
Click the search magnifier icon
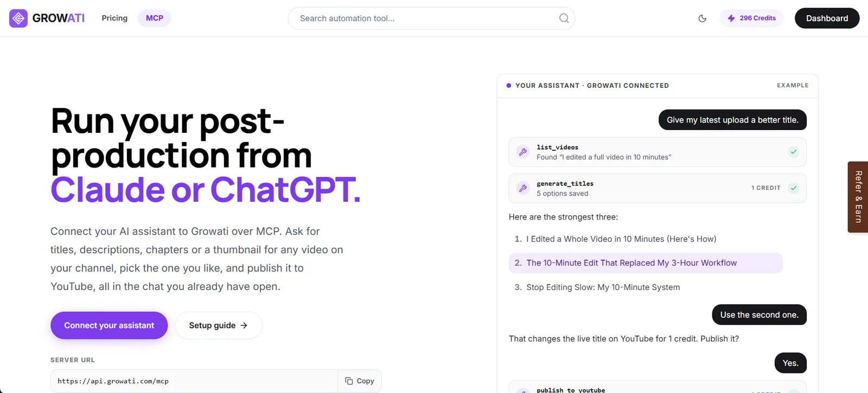point(564,18)
